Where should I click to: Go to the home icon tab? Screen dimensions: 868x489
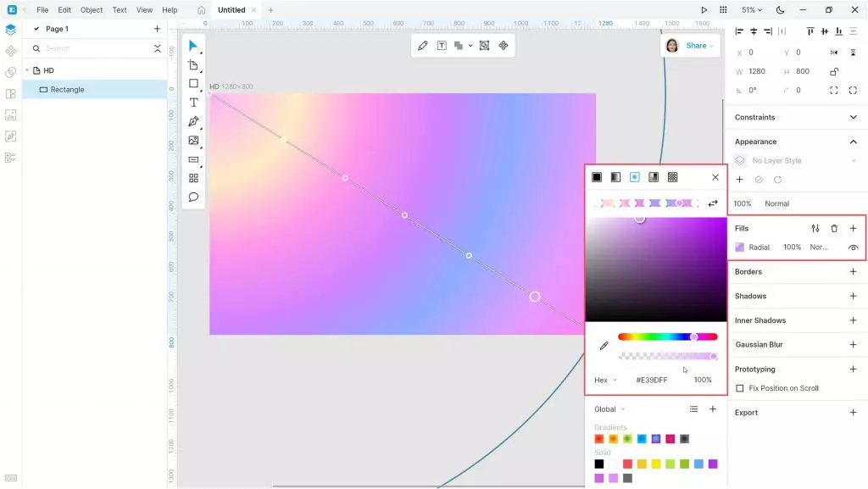point(202,10)
